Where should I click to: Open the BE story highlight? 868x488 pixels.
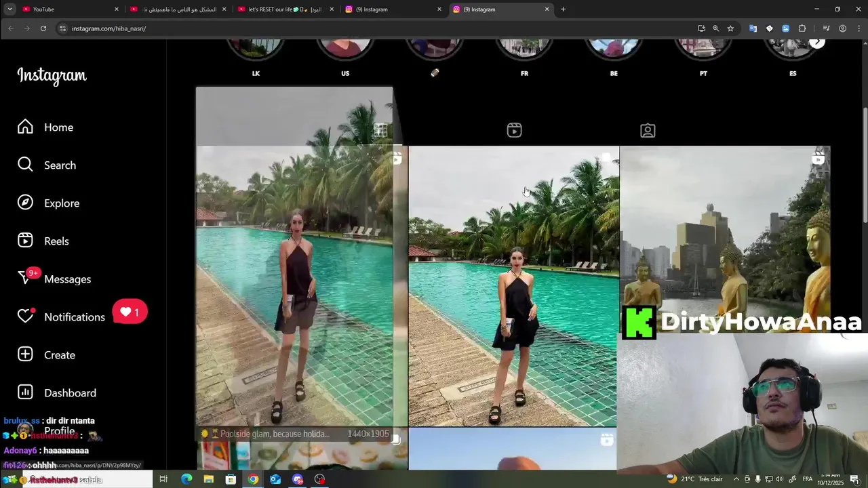(x=614, y=57)
